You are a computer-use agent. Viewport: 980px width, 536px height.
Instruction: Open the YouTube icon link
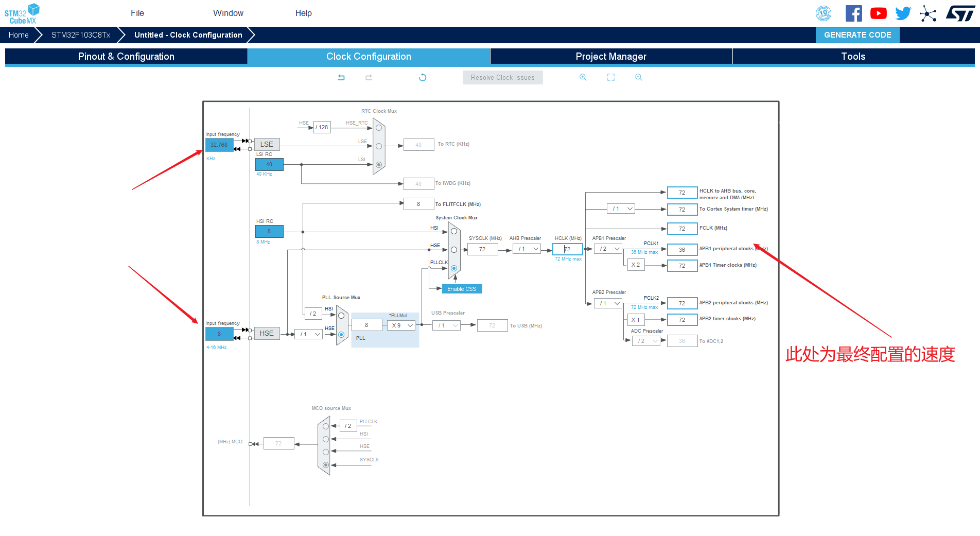[879, 13]
